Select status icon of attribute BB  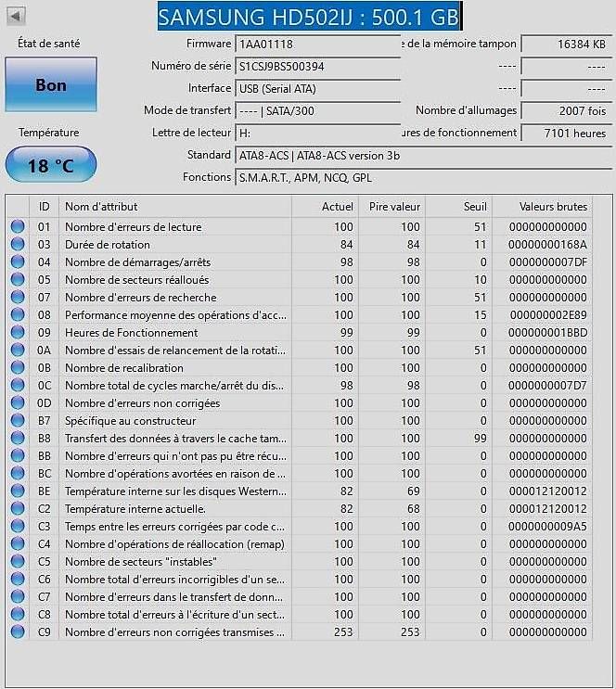tap(18, 455)
